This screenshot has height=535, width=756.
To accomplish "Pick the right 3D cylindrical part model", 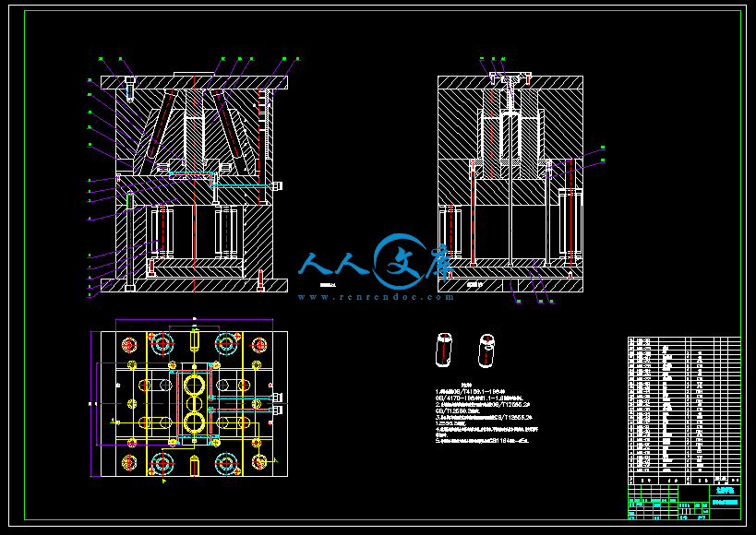I will pyautogui.click(x=486, y=351).
